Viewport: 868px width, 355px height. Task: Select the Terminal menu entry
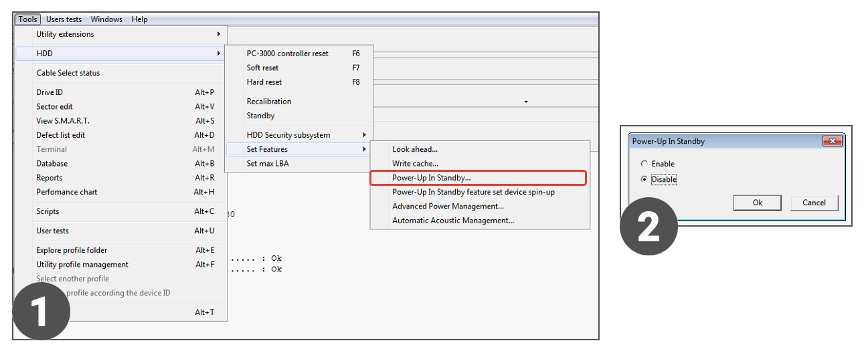120,149
